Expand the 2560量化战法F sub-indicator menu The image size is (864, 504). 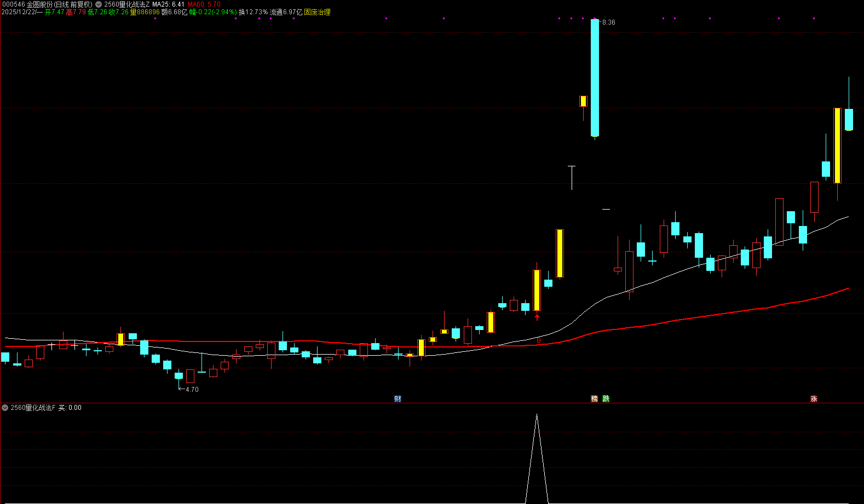5,408
